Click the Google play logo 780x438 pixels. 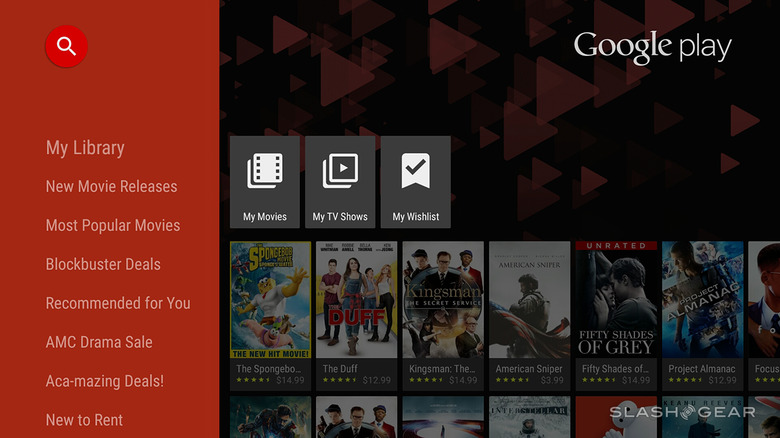[653, 47]
